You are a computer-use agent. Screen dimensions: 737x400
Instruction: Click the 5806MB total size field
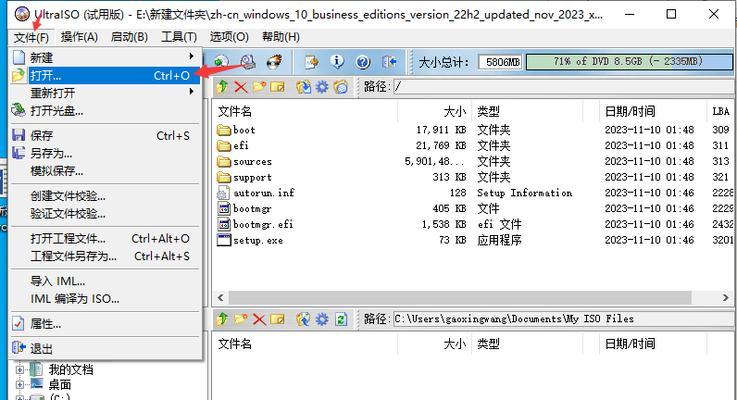pyautogui.click(x=501, y=62)
